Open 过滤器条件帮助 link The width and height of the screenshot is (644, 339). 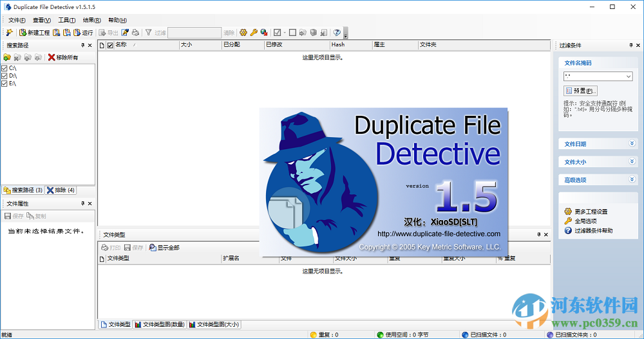[589, 231]
